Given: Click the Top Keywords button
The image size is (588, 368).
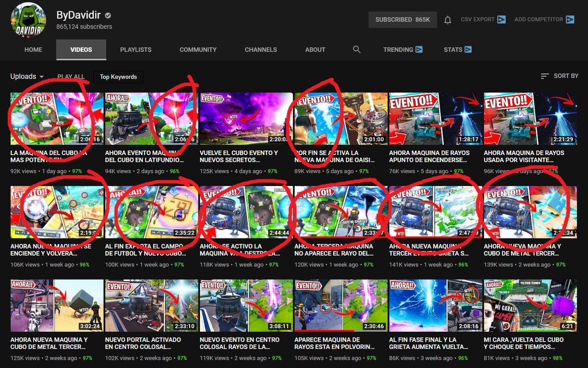Looking at the screenshot, I should [x=118, y=77].
